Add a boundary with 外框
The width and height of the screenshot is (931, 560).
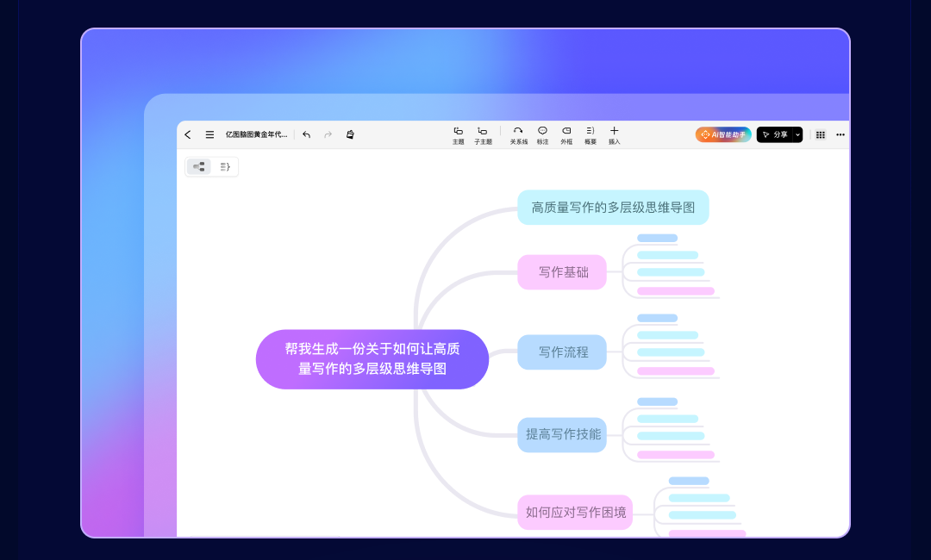pos(566,135)
